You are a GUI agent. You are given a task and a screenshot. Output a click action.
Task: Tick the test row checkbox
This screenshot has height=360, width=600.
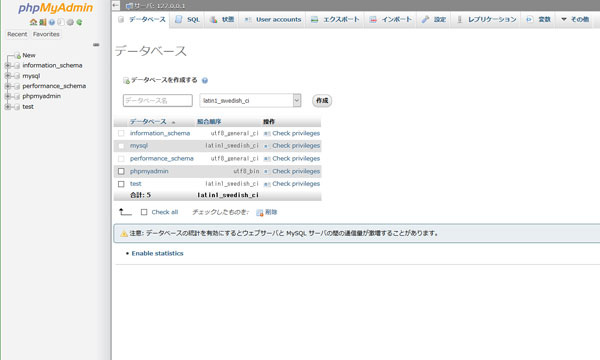point(121,184)
